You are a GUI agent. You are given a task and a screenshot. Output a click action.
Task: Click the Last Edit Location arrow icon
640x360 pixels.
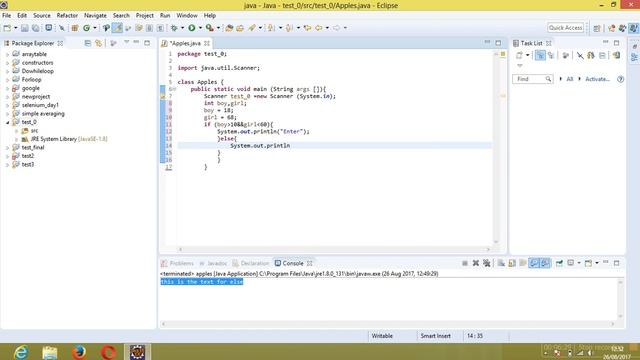pyautogui.click(x=307, y=28)
